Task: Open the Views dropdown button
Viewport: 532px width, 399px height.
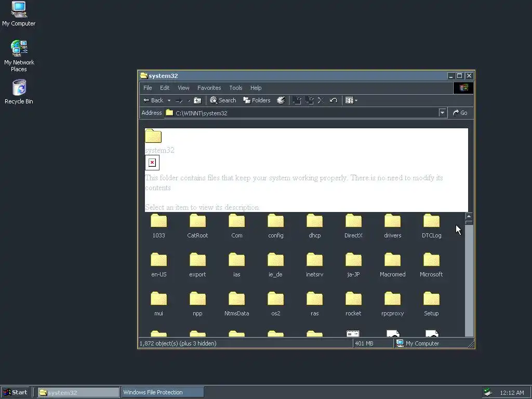Action: pos(351,100)
